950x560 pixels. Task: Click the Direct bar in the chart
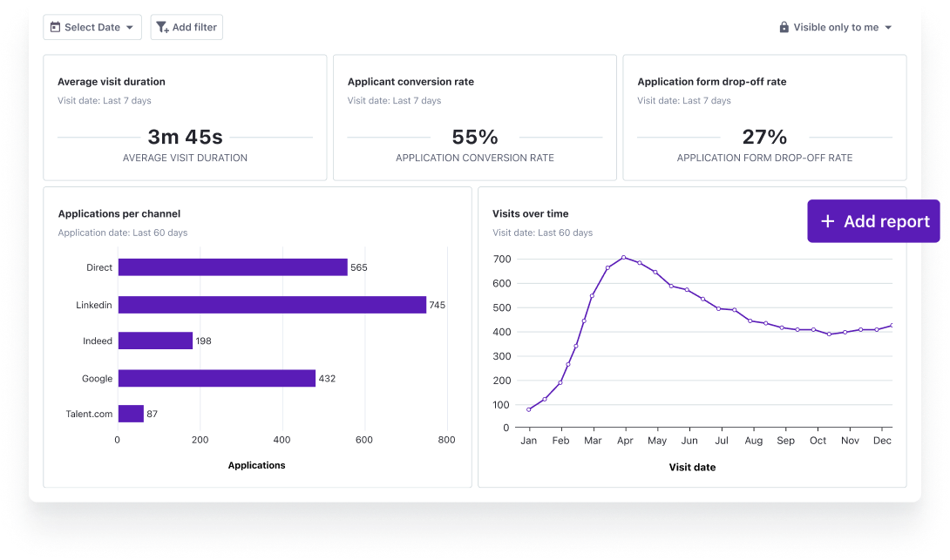(x=233, y=267)
